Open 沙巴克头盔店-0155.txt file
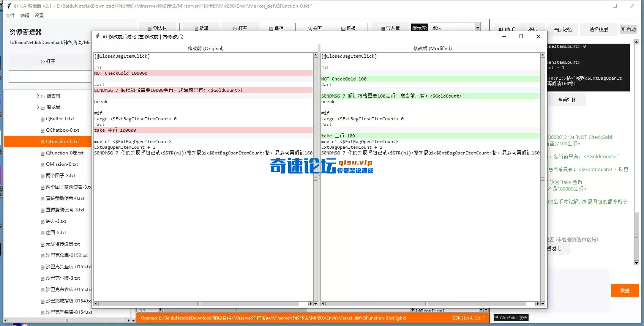The image size is (644, 326). pyautogui.click(x=66, y=267)
